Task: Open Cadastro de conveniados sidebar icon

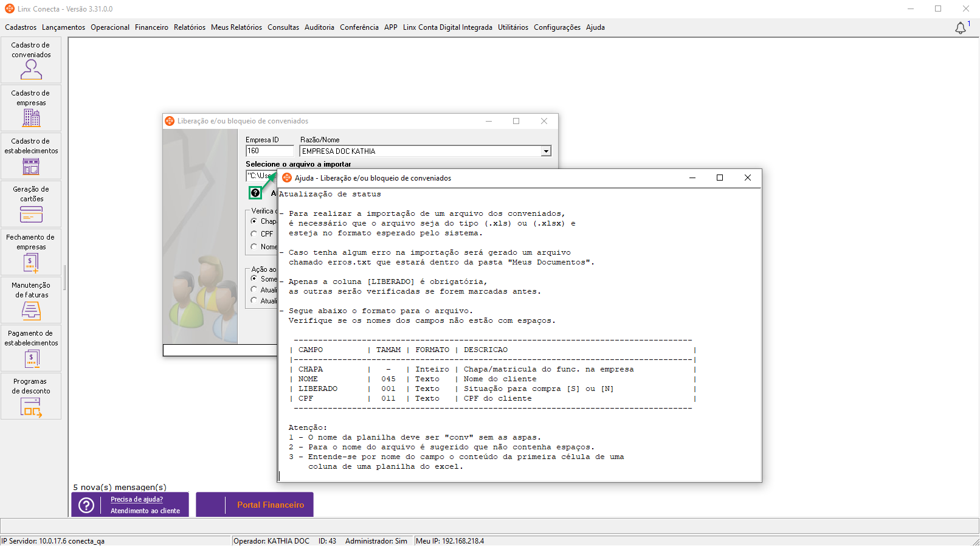Action: click(x=31, y=60)
